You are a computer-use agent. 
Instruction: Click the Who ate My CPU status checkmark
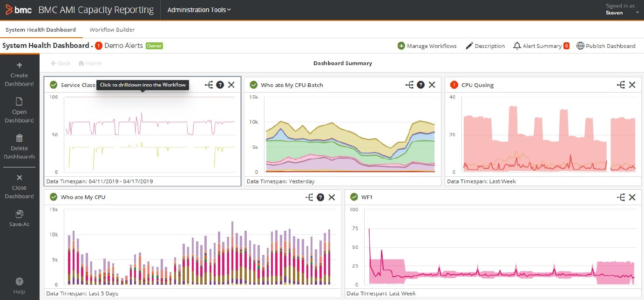click(54, 197)
